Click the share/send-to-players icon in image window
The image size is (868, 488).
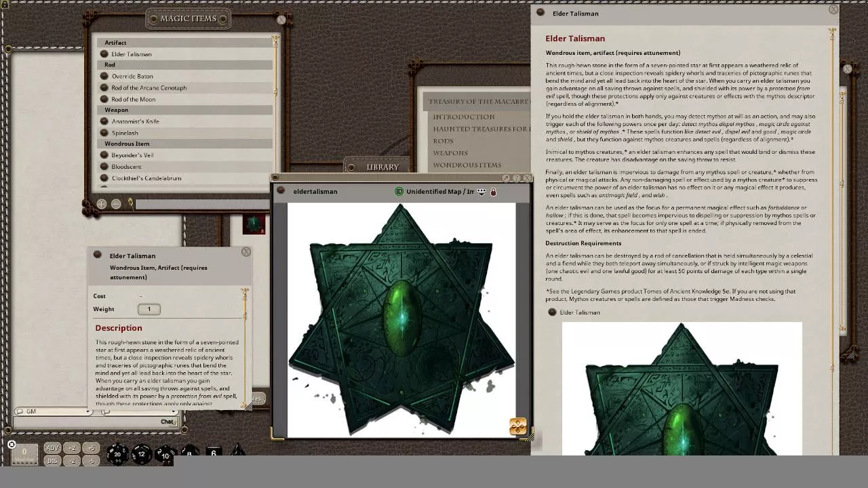pos(481,192)
